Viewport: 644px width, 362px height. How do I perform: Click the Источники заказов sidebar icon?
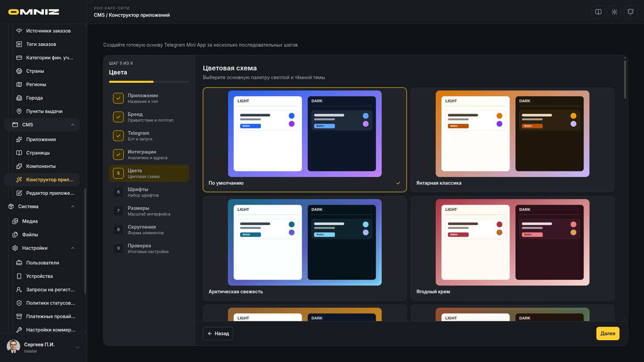(19, 31)
